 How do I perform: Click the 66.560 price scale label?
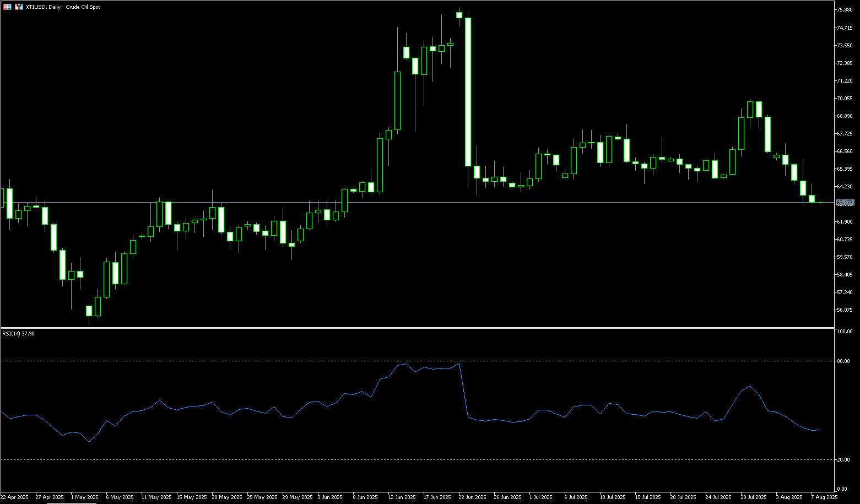click(845, 151)
